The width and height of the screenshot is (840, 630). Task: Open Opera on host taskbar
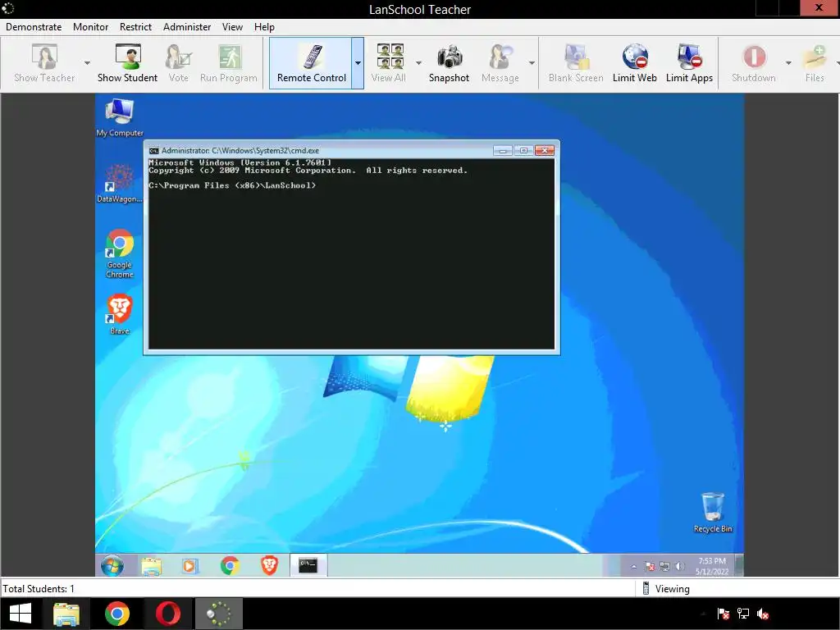coord(168,614)
